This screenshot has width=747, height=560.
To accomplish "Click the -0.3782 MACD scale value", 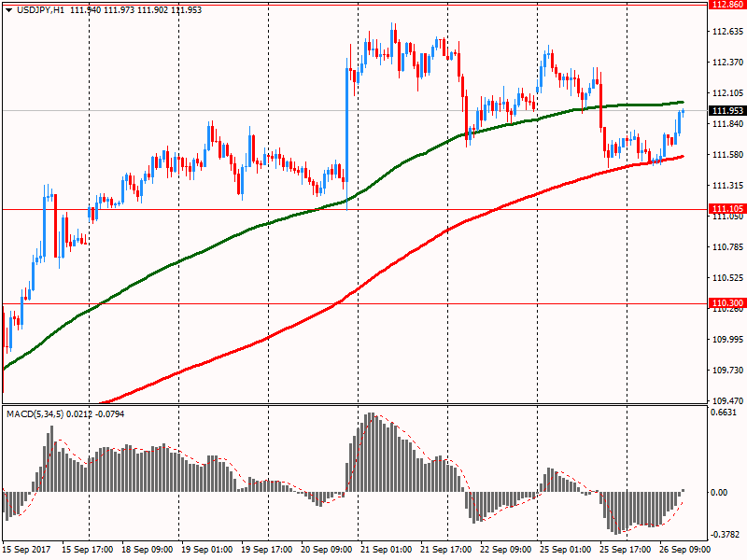I will tap(726, 534).
